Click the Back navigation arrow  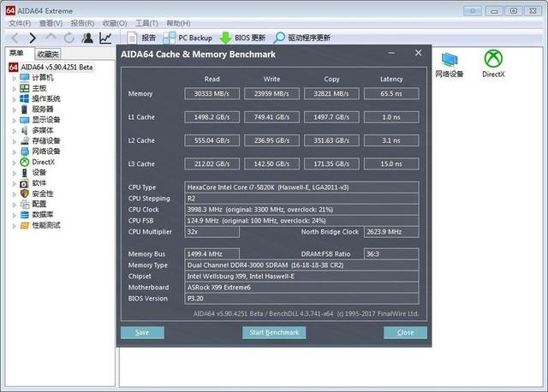coord(15,38)
